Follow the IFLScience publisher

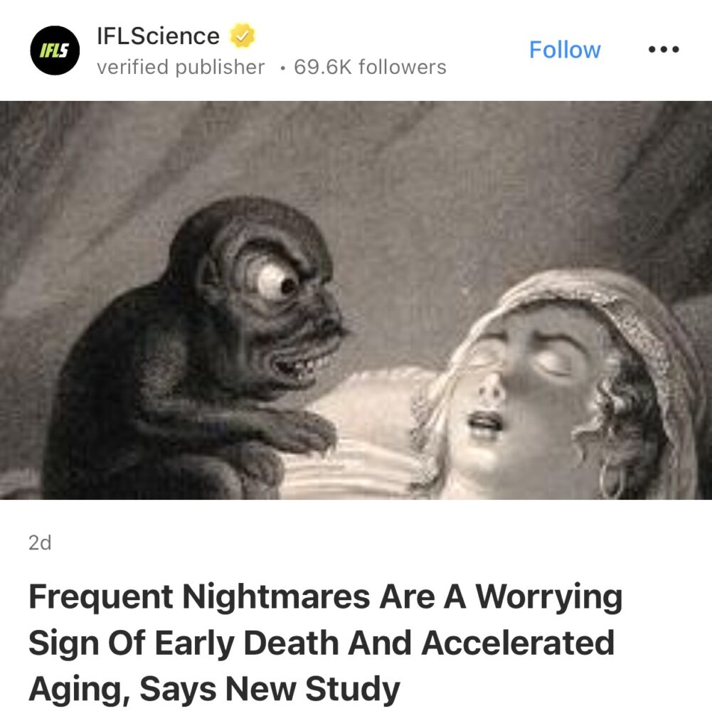tap(565, 50)
